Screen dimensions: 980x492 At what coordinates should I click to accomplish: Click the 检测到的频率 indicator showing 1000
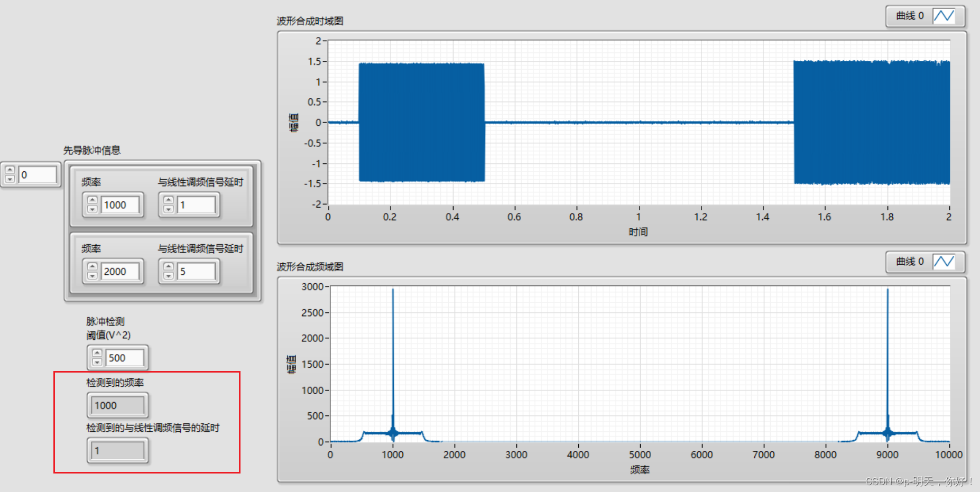(118, 405)
